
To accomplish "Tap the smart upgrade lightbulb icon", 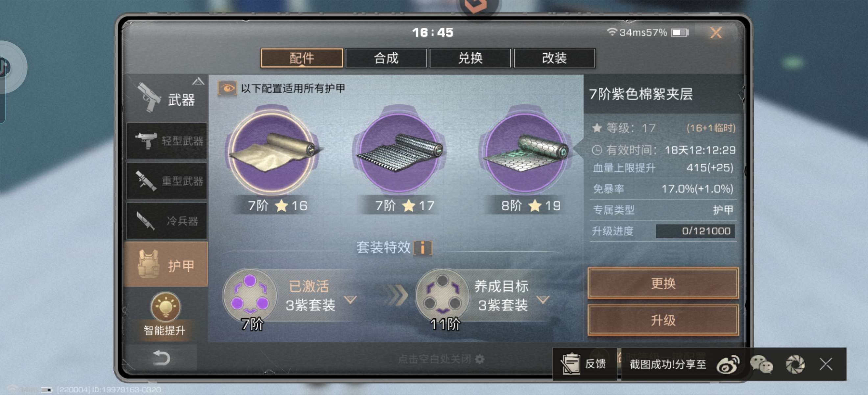I will (x=165, y=306).
